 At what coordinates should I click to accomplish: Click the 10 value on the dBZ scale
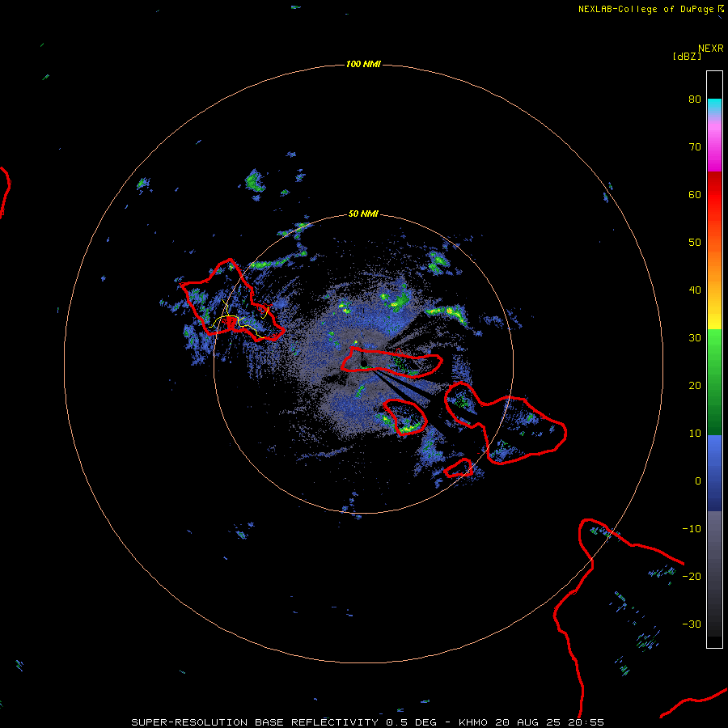pyautogui.click(x=695, y=434)
